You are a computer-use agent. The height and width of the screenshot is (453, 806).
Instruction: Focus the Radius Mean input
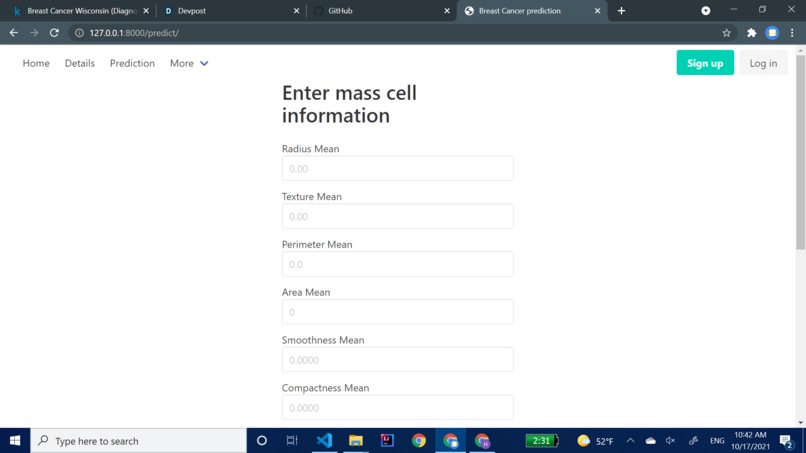click(x=397, y=169)
